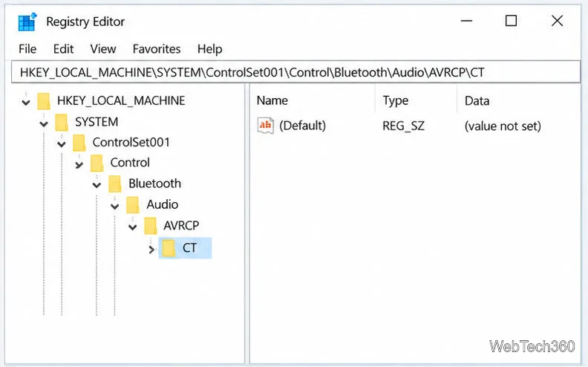Click the registry path address bar

(295, 71)
